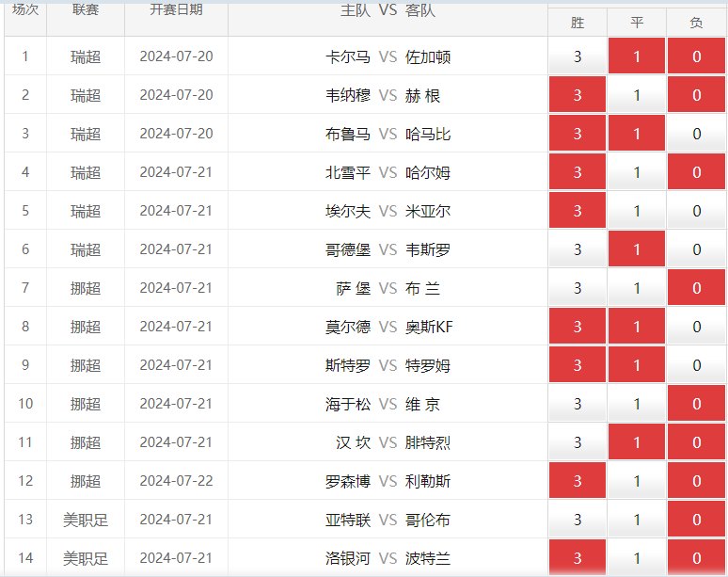Select match text 卡尔马 VS 佐加顿

(388, 56)
